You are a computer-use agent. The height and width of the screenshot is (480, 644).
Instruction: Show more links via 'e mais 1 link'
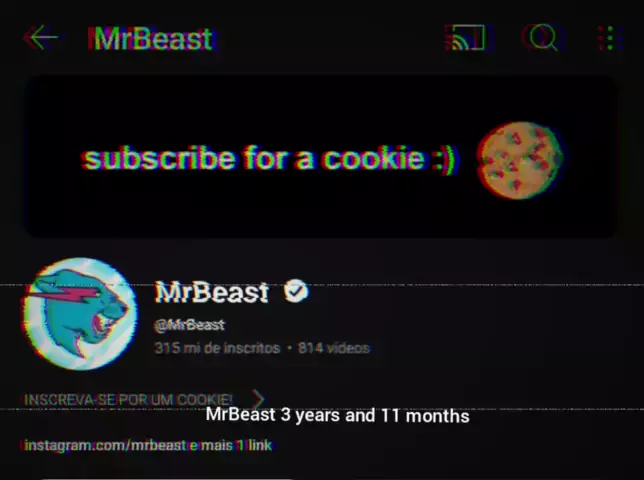click(230, 445)
